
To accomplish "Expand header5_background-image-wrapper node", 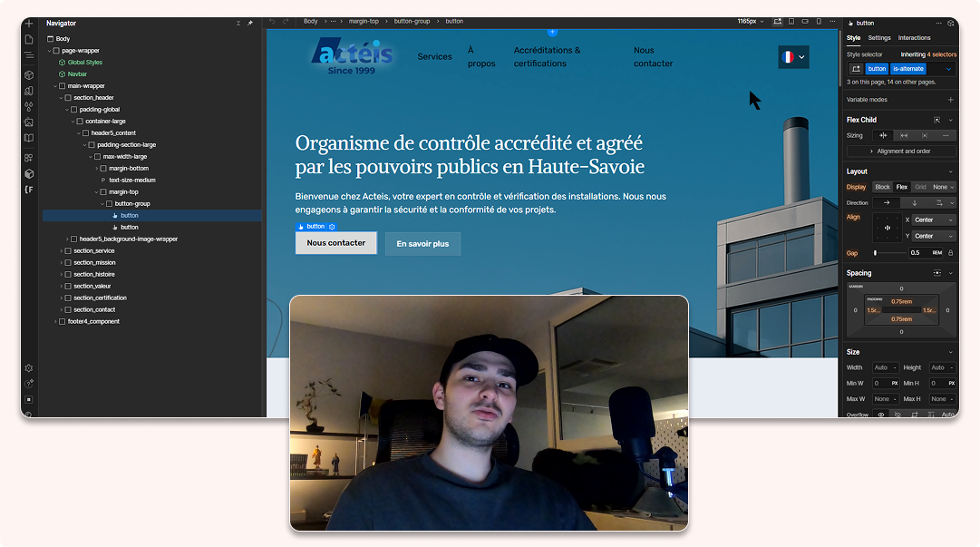I will click(x=67, y=239).
